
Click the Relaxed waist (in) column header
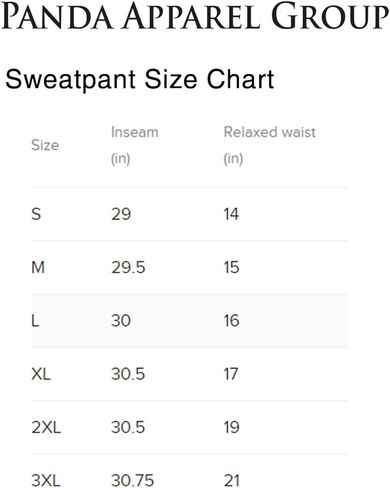pyautogui.click(x=269, y=145)
